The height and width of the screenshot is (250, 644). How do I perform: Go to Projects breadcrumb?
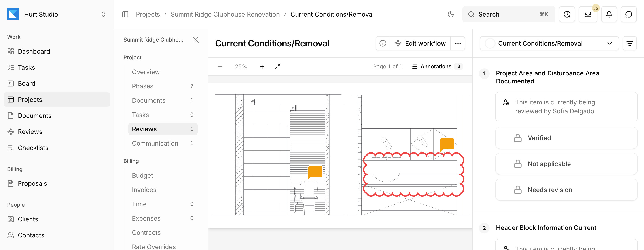(x=148, y=14)
